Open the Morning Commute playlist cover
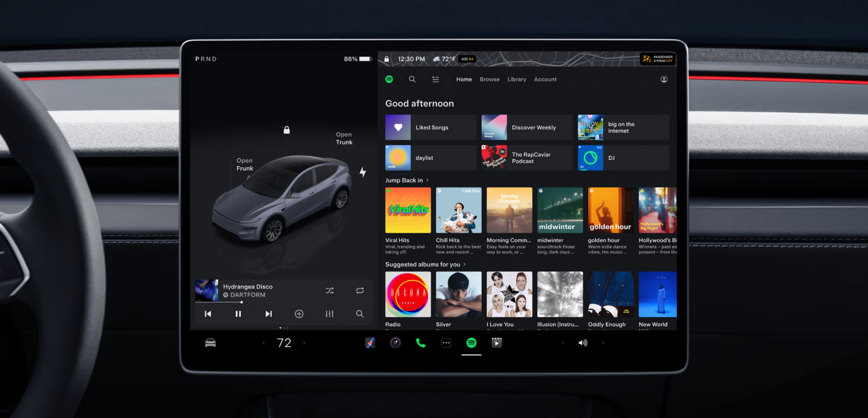Image resolution: width=868 pixels, height=418 pixels. tap(510, 210)
